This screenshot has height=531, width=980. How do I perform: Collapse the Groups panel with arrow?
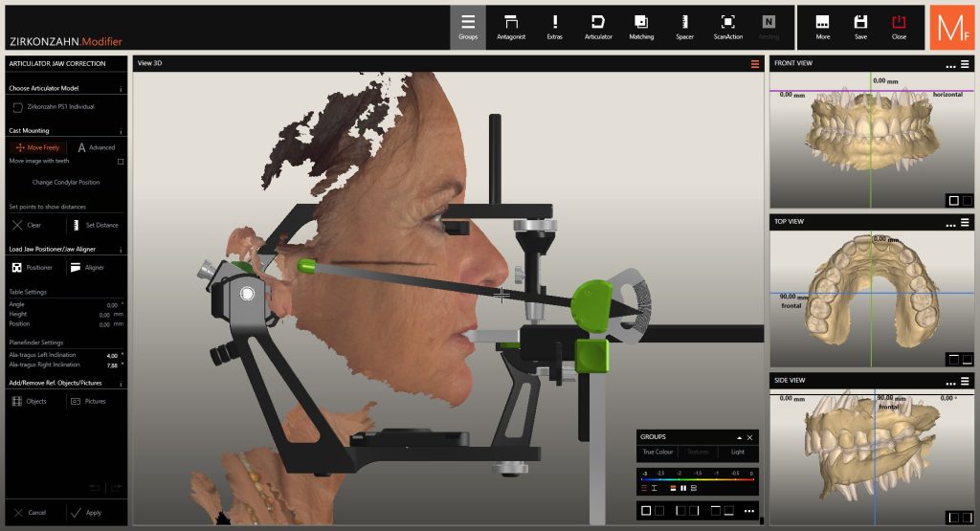tap(738, 437)
